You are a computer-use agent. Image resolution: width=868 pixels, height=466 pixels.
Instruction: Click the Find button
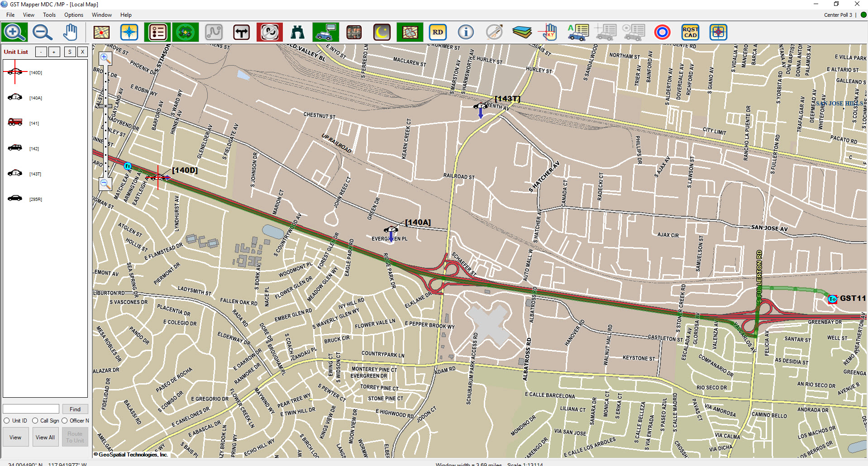(x=75, y=409)
